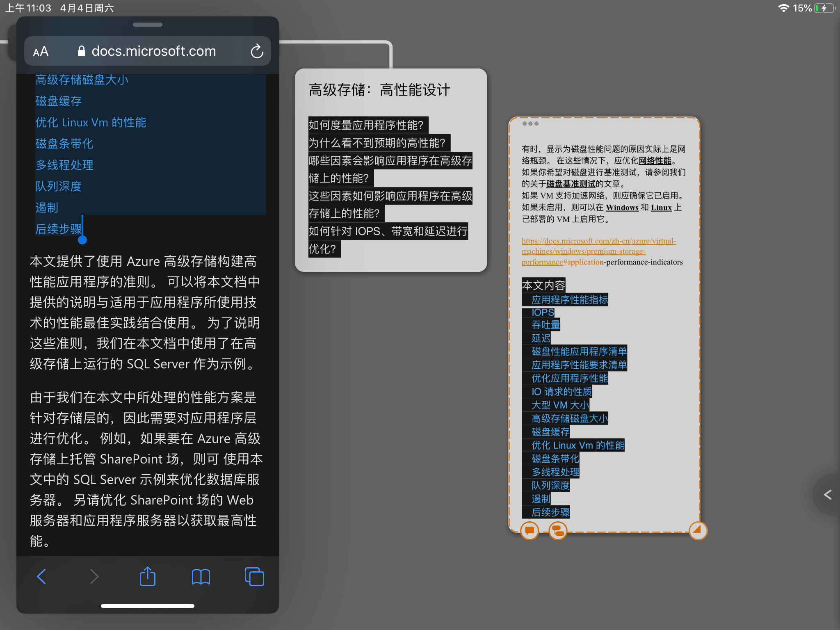Open the 网络性能 link in the card

pos(655,160)
